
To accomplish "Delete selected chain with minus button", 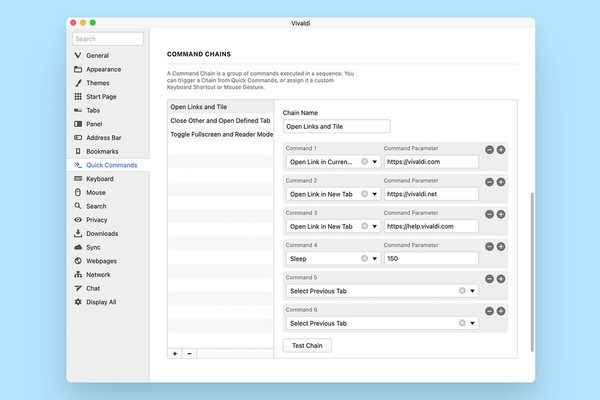I will pos(190,353).
